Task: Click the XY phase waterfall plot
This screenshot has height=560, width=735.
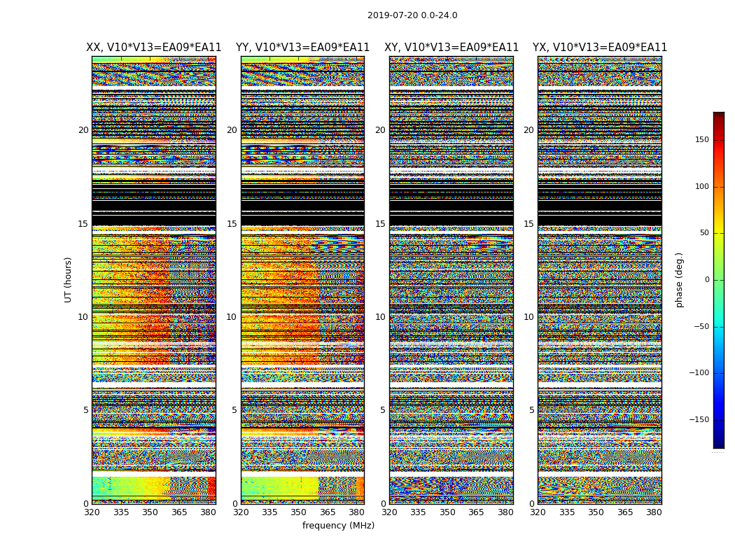Action: [x=451, y=280]
